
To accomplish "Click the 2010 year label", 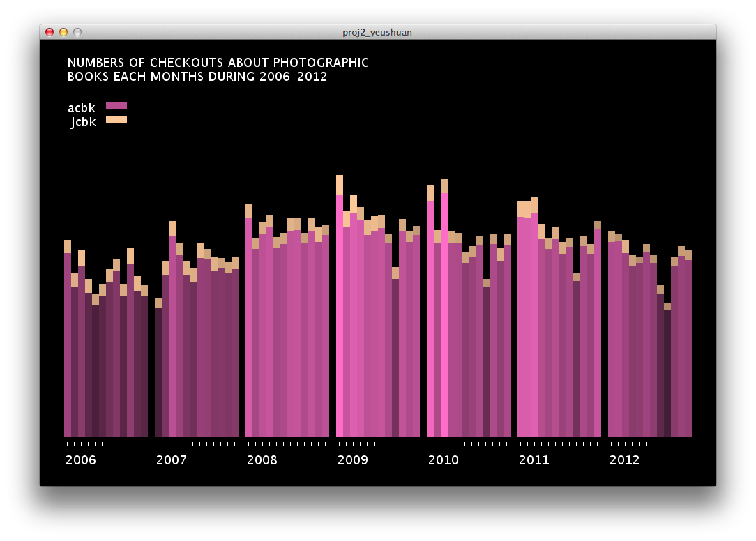I will click(444, 460).
